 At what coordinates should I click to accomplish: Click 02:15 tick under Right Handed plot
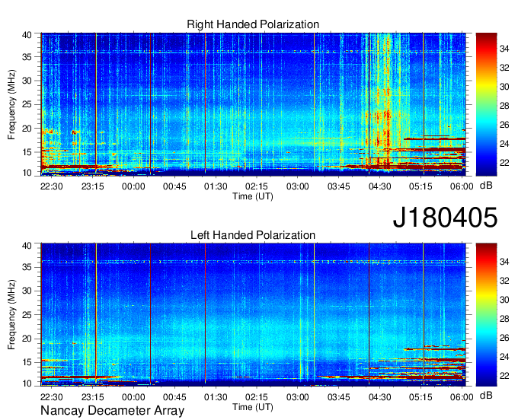pyautogui.click(x=257, y=186)
